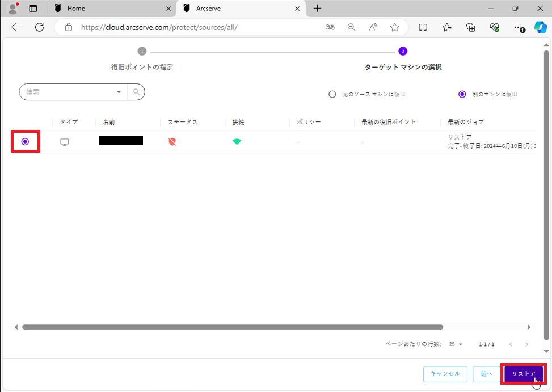Viewport: 552px width, 392px height.
Task: Click the 1-1 / 1 pagination text
Action: [487, 344]
